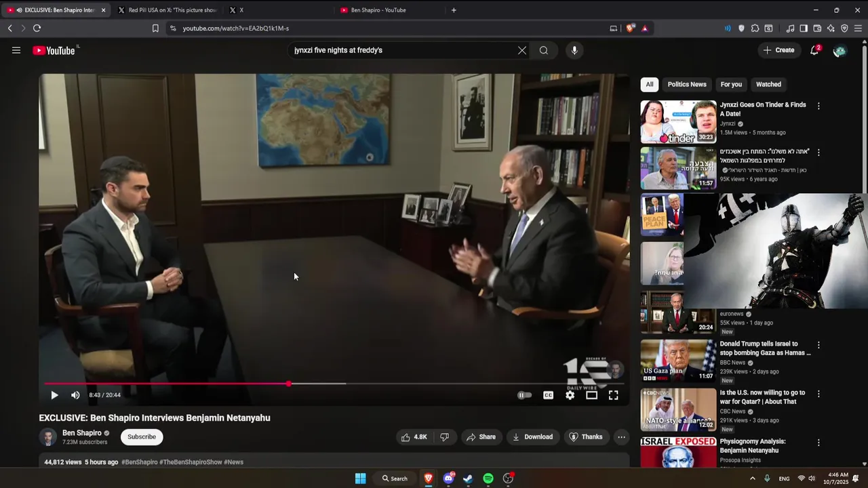Screen dimensions: 868x488
Task: Open the Brave playlist music icon
Action: pos(790,28)
